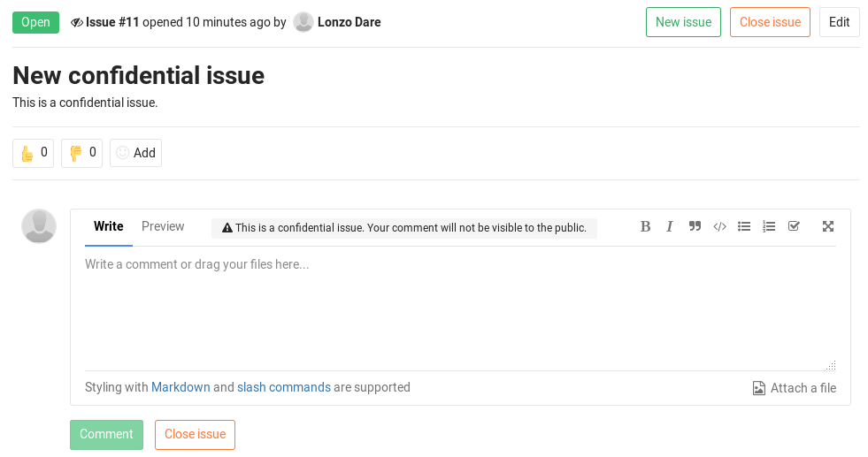Add a numbered list to comment
The height and width of the screenshot is (457, 868).
click(769, 226)
